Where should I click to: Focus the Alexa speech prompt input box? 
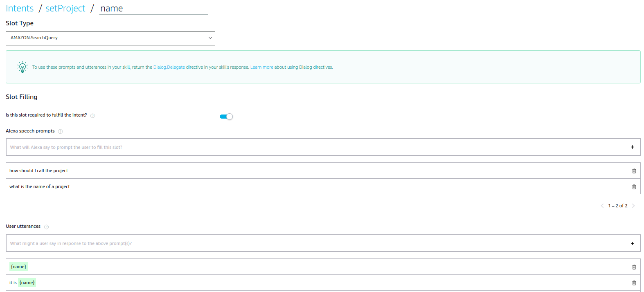pos(315,147)
